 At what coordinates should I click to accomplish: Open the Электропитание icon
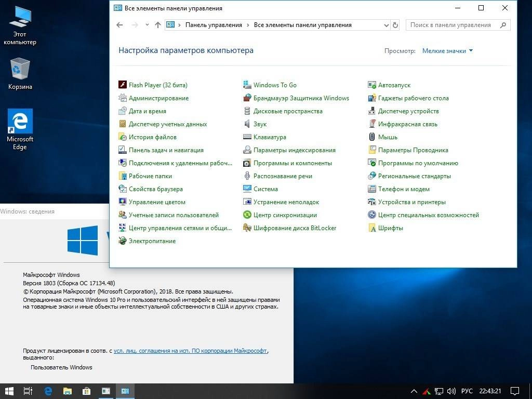pos(123,241)
